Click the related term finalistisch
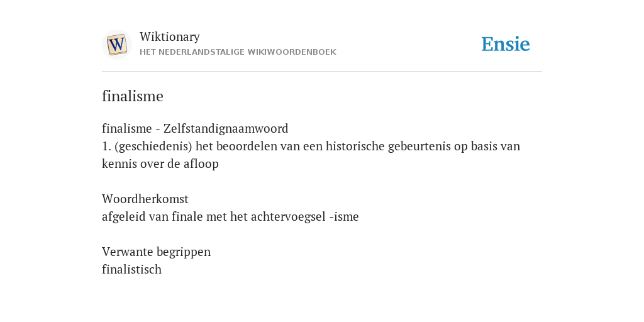644x322 pixels. pos(132,269)
